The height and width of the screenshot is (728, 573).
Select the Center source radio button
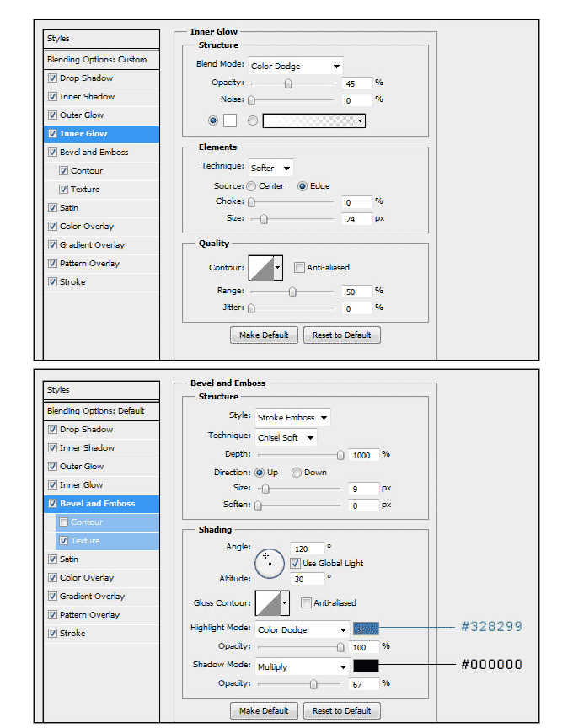tap(251, 186)
